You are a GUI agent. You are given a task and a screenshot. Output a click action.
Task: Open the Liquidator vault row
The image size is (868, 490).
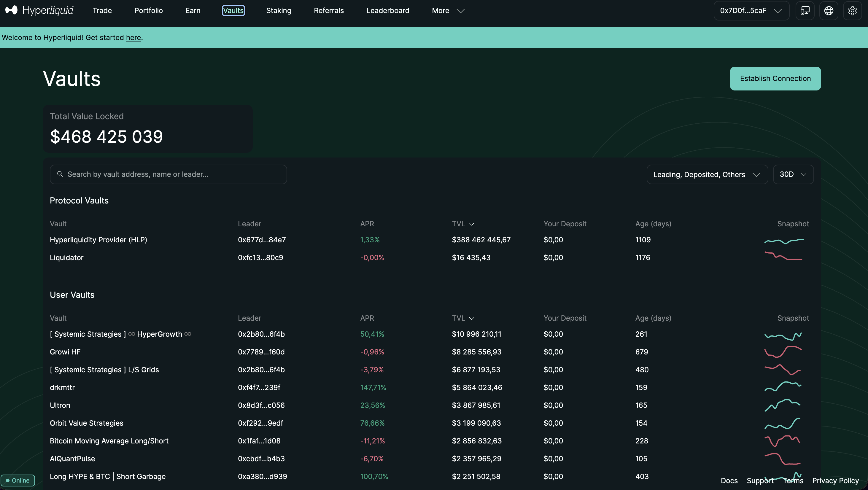(x=429, y=257)
